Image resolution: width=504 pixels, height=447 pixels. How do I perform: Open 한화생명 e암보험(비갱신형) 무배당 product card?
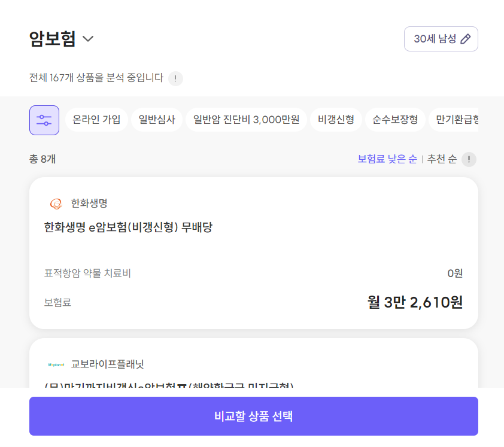[x=254, y=253]
